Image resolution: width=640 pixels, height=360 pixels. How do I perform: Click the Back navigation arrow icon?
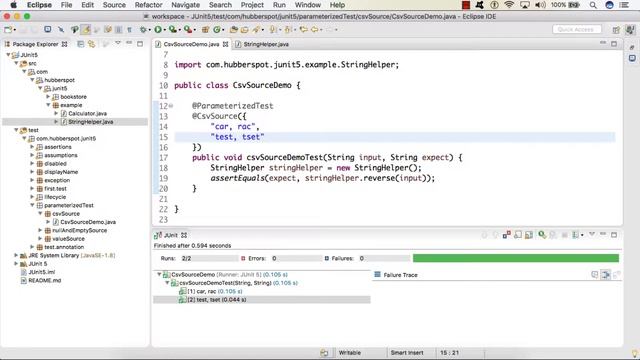point(314,29)
